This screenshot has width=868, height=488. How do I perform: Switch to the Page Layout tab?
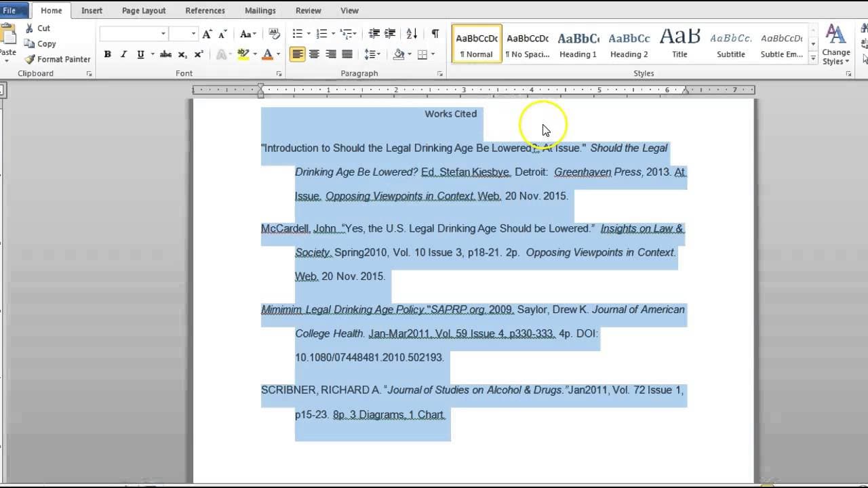pyautogui.click(x=144, y=11)
